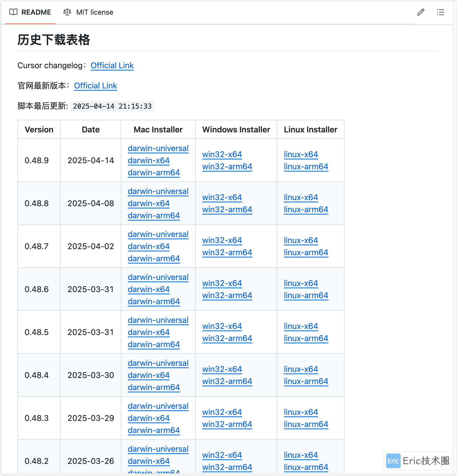The image size is (457, 476).
Task: Download darwin-universal for version 0.48.4
Action: click(x=158, y=363)
